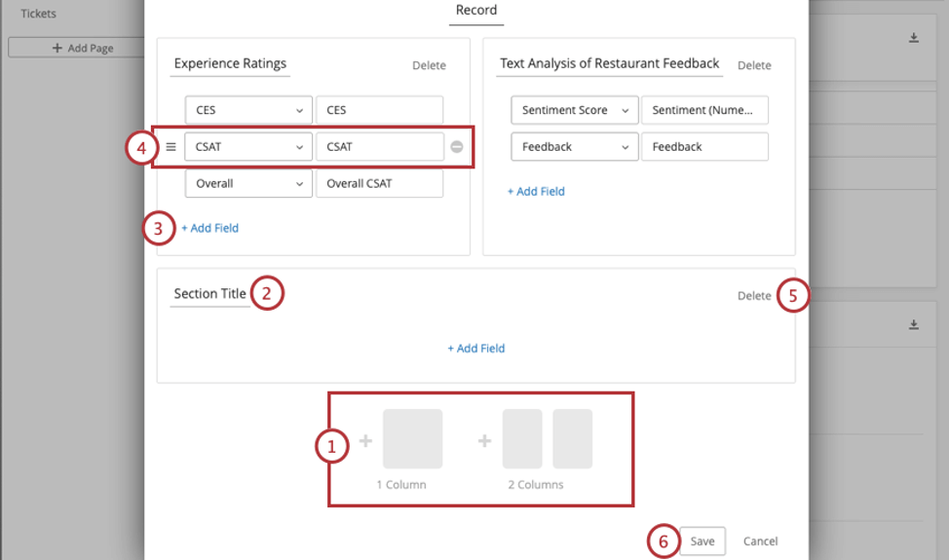Switch to the Record tab
The width and height of the screenshot is (949, 560).
coord(476,11)
